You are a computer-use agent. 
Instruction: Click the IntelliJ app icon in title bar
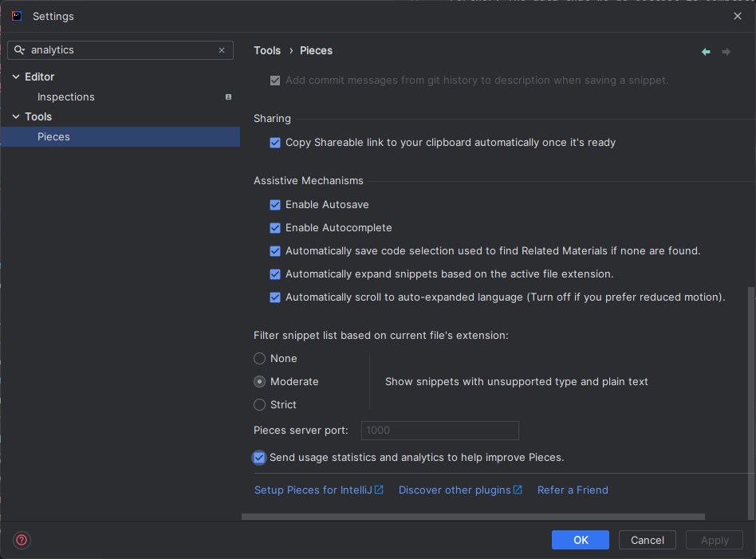[x=17, y=16]
